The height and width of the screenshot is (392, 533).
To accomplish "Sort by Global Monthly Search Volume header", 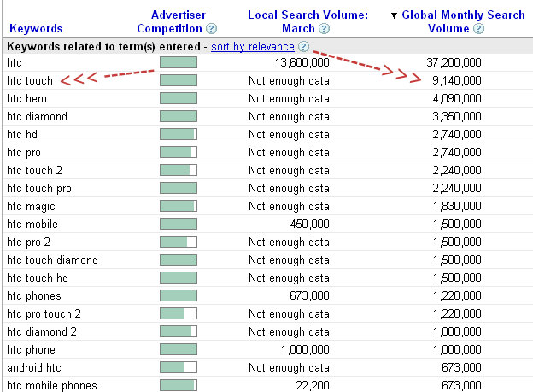I will 463,21.
